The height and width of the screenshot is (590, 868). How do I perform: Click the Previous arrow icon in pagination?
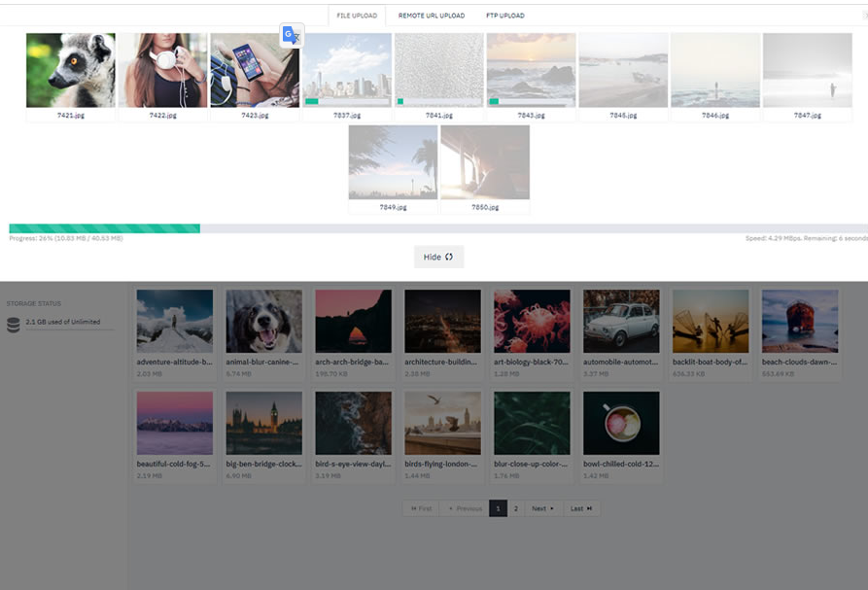point(450,507)
